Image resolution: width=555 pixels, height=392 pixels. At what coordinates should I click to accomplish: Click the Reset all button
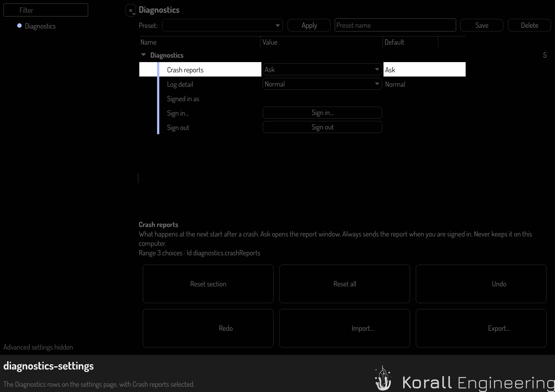[345, 284]
